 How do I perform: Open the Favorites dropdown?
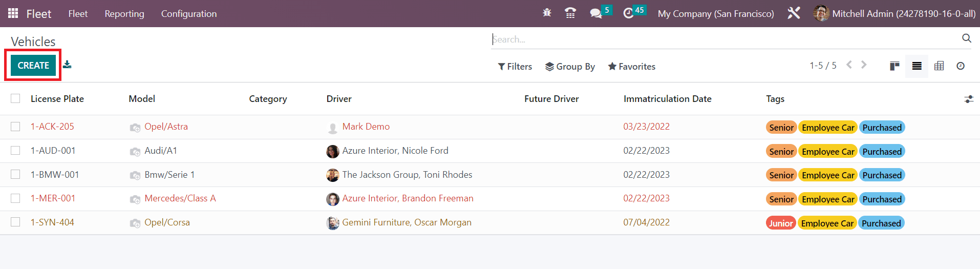click(x=631, y=67)
